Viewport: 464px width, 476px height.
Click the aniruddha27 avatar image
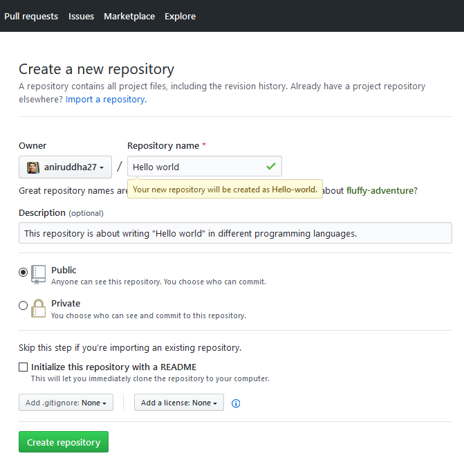point(33,167)
